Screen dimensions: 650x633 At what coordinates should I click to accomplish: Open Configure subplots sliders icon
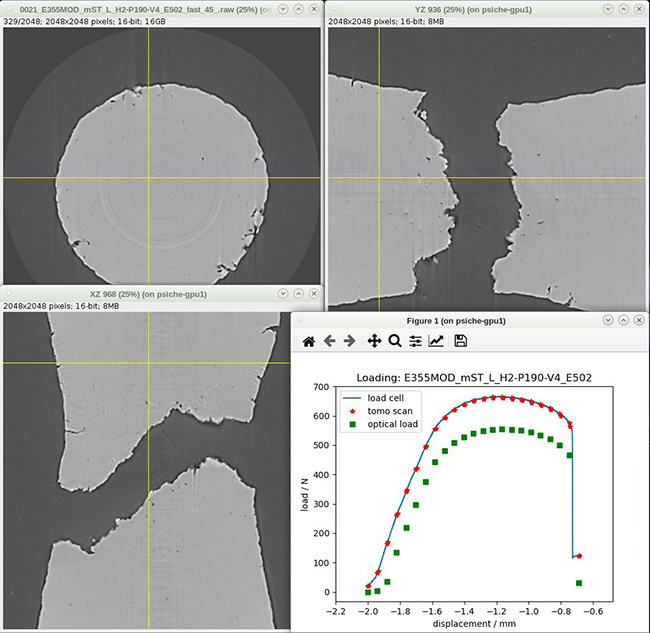point(415,341)
